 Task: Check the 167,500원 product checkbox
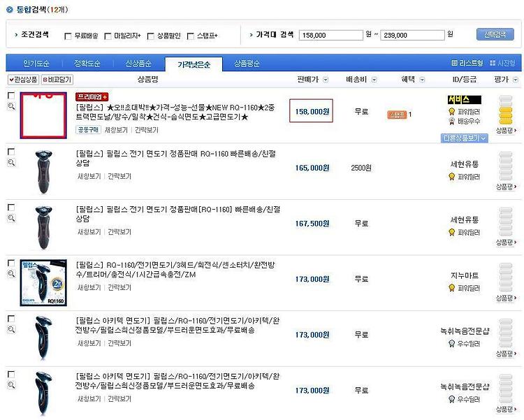pyautogui.click(x=11, y=208)
